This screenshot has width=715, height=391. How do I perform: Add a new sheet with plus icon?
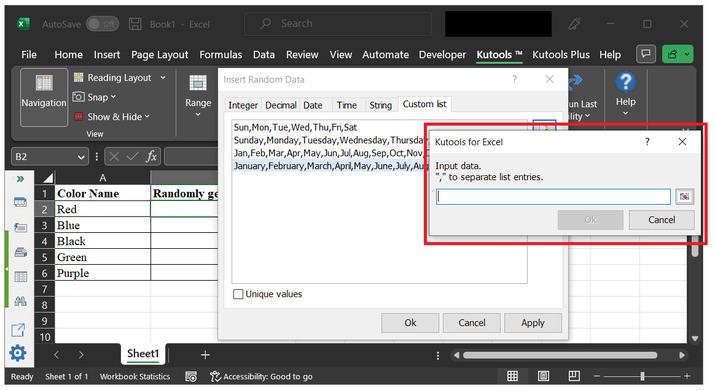point(205,355)
